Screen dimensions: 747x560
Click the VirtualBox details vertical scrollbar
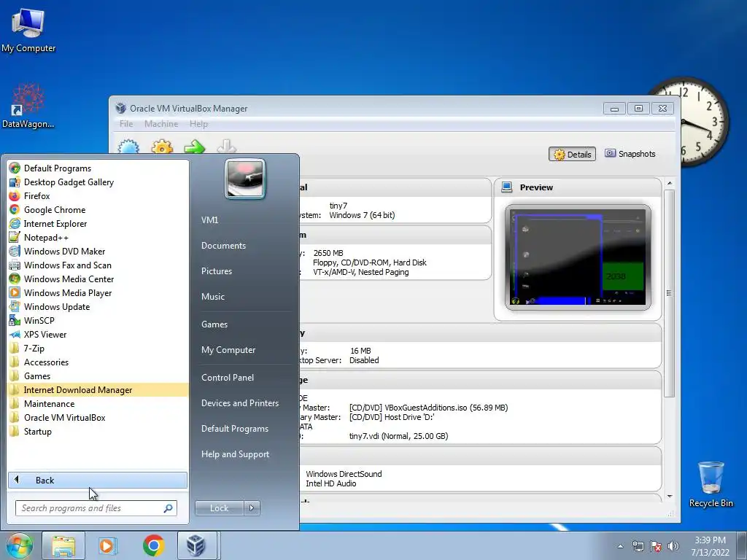[670, 293]
